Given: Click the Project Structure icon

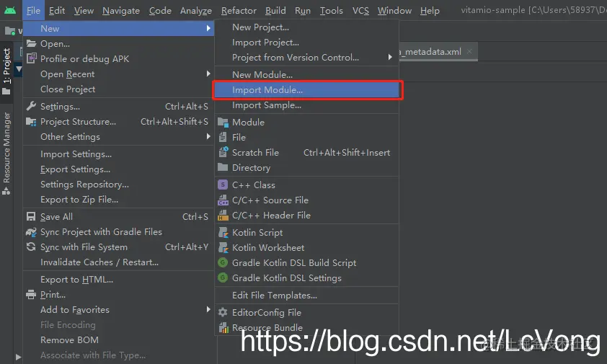Looking at the screenshot, I should click(31, 122).
